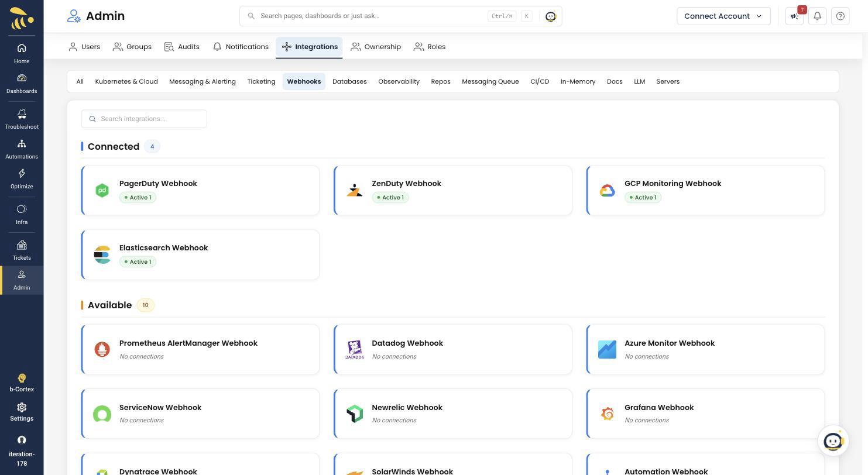Open the help question mark icon
Screen dimensions: 868x475
840,16
